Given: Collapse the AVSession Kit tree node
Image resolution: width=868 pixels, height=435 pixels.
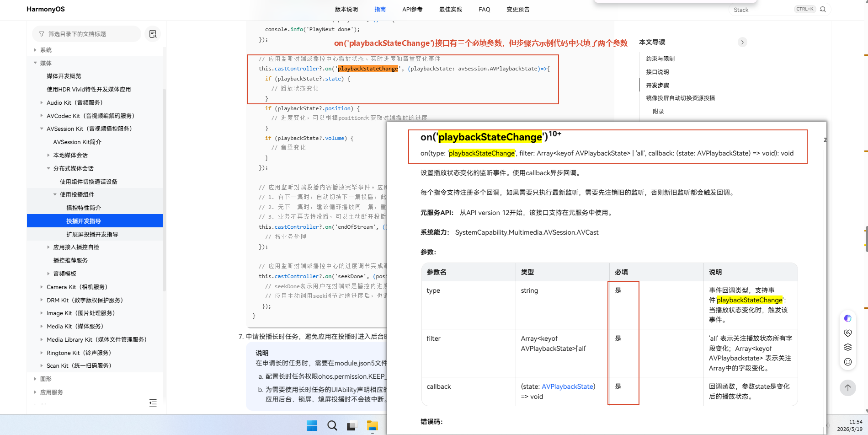Looking at the screenshot, I should [x=42, y=129].
